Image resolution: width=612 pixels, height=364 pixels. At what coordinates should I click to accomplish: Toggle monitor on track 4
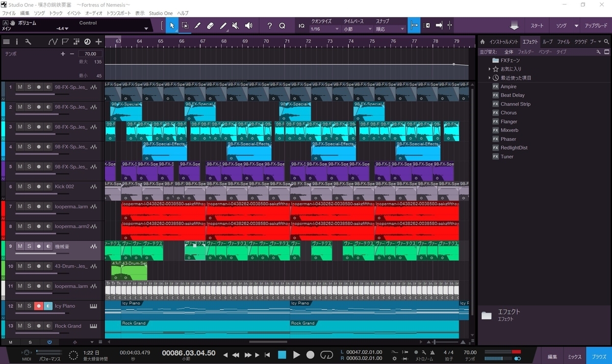[x=48, y=147]
